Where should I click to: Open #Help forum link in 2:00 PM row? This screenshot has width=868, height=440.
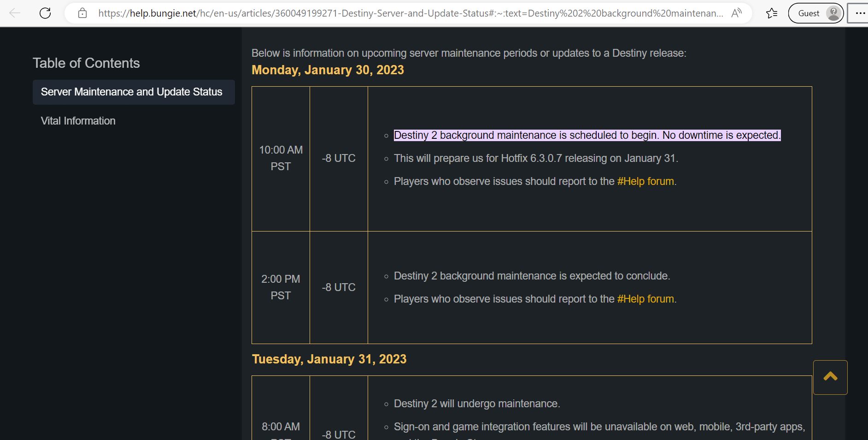[x=645, y=299]
